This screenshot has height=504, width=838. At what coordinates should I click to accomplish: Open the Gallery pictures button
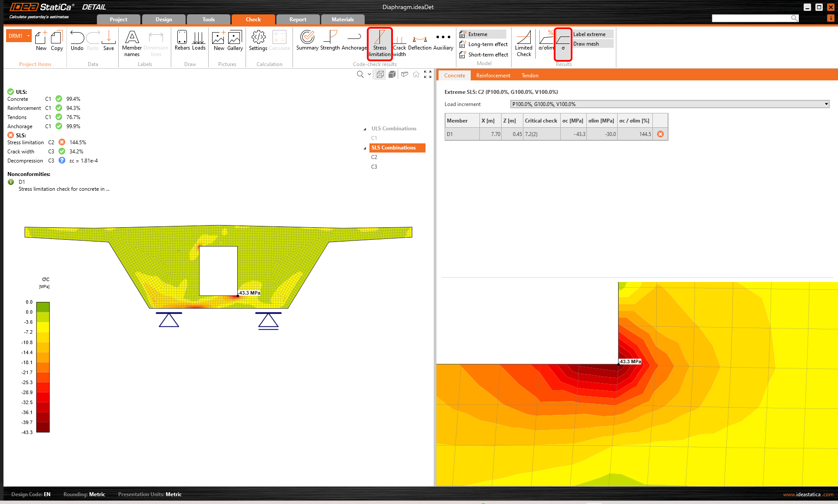[x=235, y=41]
